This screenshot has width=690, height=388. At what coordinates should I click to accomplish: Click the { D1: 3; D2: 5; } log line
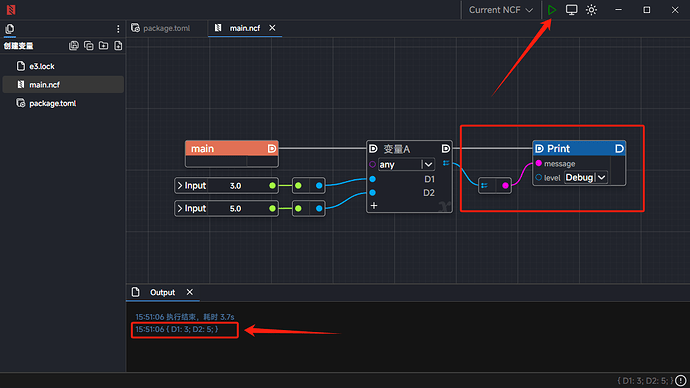coord(177,329)
